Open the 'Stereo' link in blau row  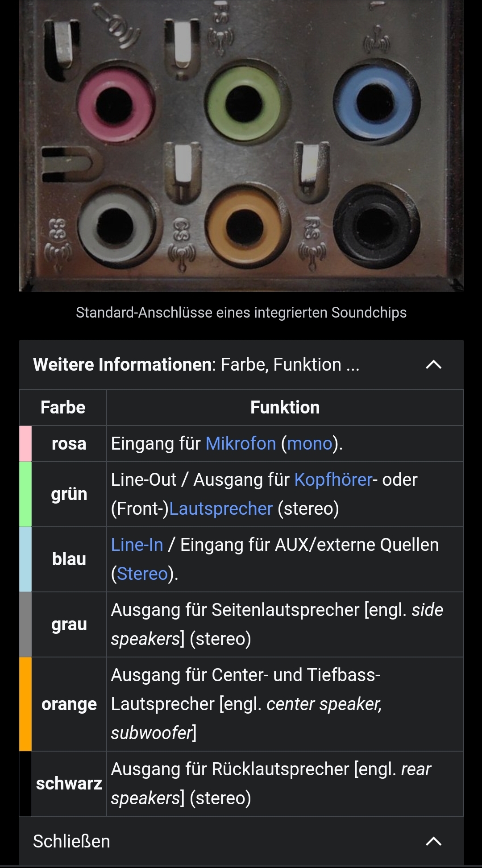[142, 574]
